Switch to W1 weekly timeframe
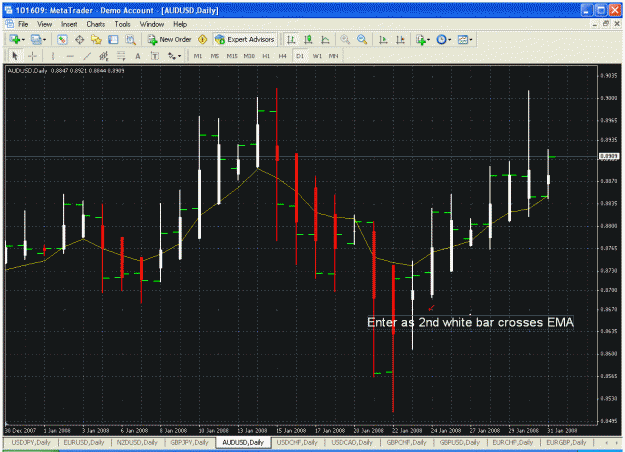The image size is (625, 452). coord(317,56)
